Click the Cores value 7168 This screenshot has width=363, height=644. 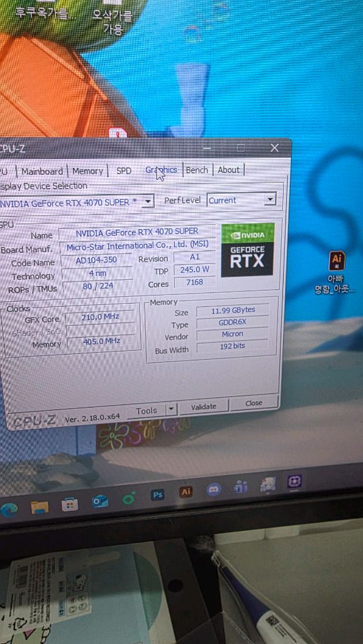(194, 282)
